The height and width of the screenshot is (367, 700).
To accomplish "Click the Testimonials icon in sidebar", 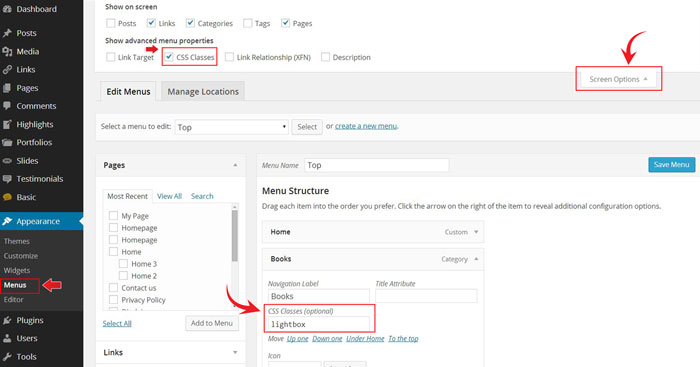I will [7, 179].
